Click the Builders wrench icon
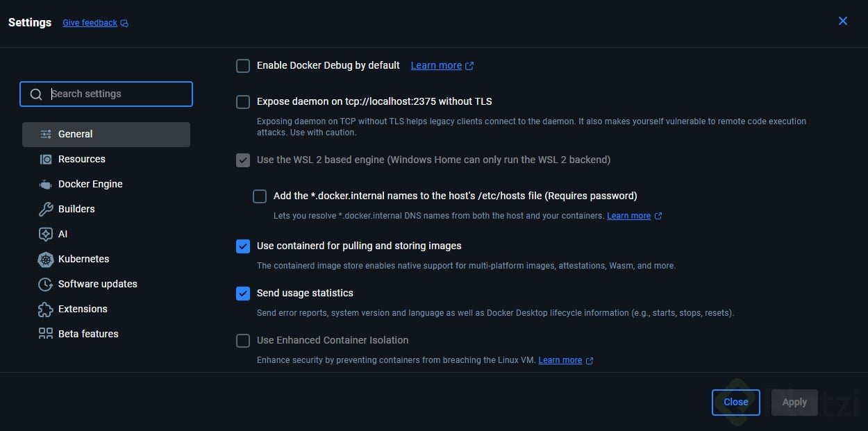 (x=46, y=209)
